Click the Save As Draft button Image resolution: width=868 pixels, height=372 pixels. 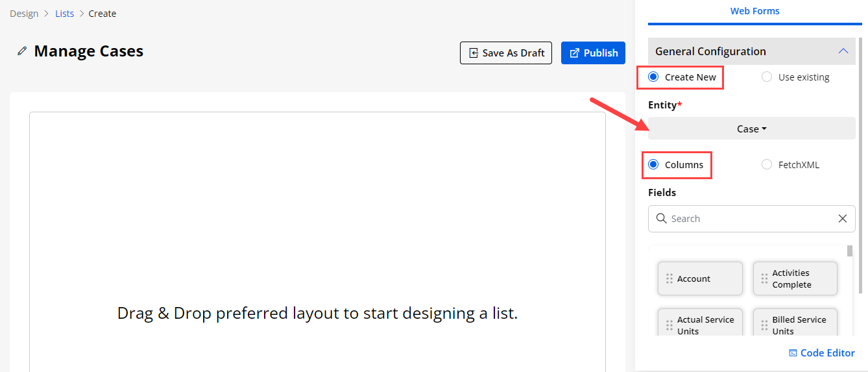click(506, 53)
